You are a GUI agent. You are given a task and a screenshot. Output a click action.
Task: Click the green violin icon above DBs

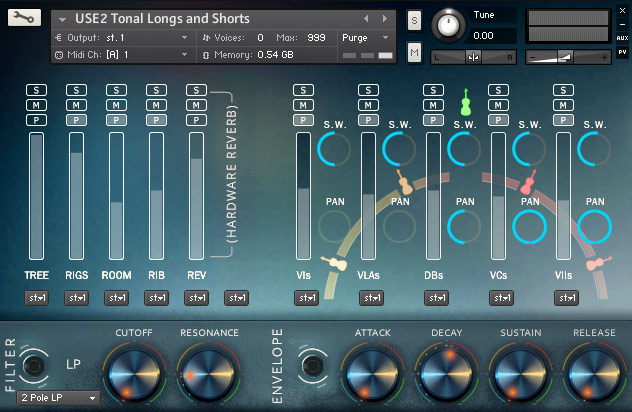pos(466,102)
